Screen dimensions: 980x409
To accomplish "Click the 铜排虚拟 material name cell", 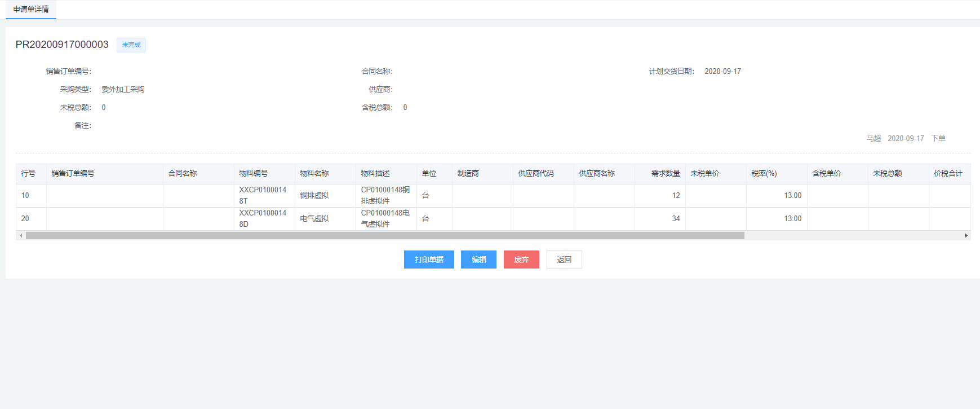I will coord(314,196).
